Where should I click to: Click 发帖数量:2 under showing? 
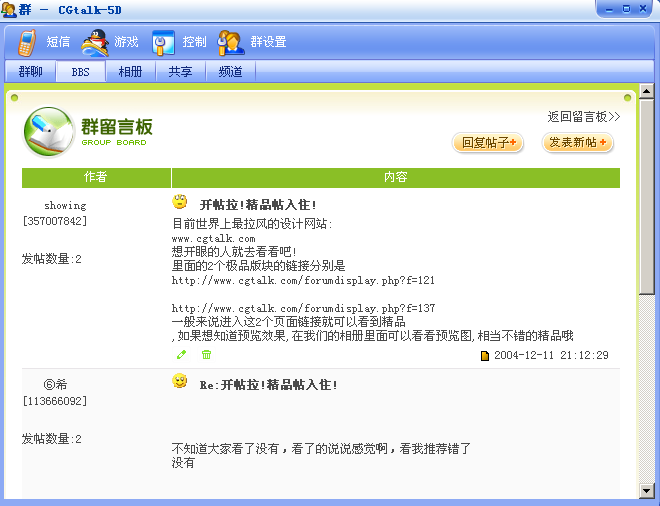(x=51, y=258)
